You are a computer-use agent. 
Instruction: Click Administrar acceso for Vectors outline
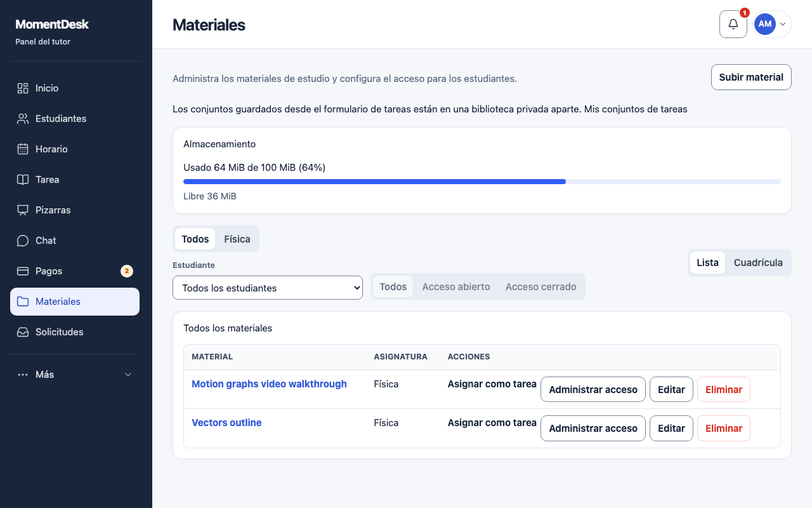click(593, 429)
